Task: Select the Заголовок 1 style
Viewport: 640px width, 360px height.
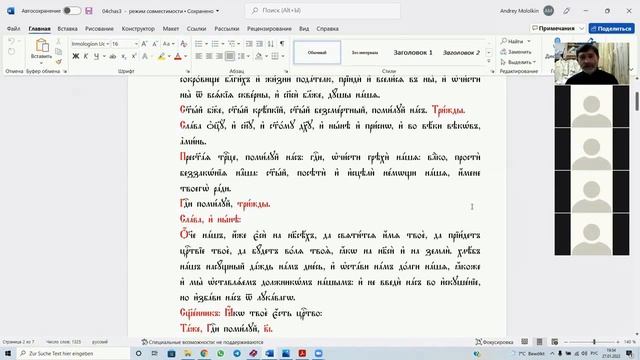Action: 413,52
